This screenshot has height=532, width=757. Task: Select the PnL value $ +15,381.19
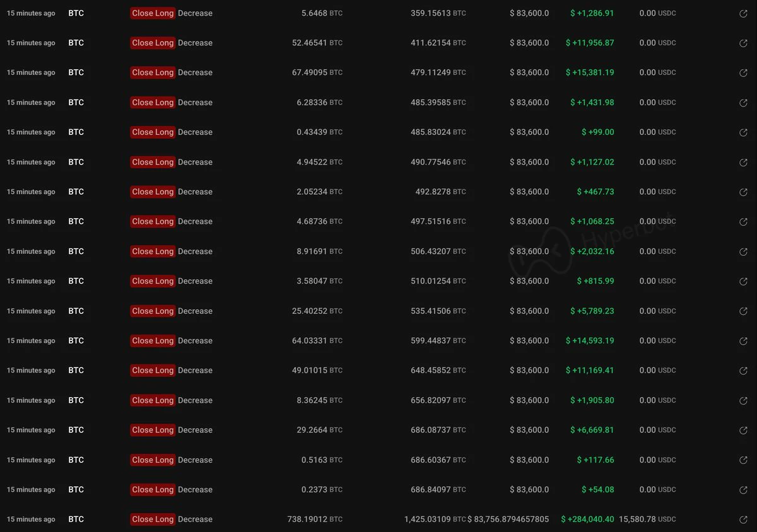(590, 72)
